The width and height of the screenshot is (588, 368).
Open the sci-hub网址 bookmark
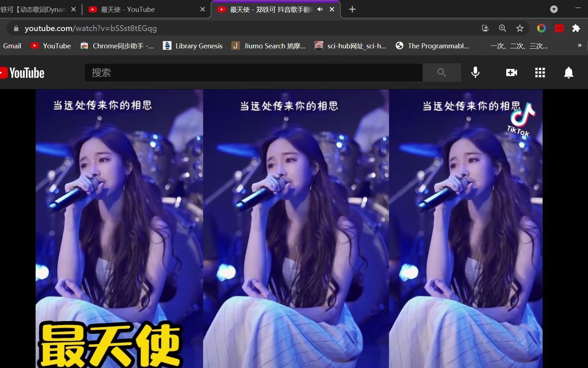pos(351,46)
